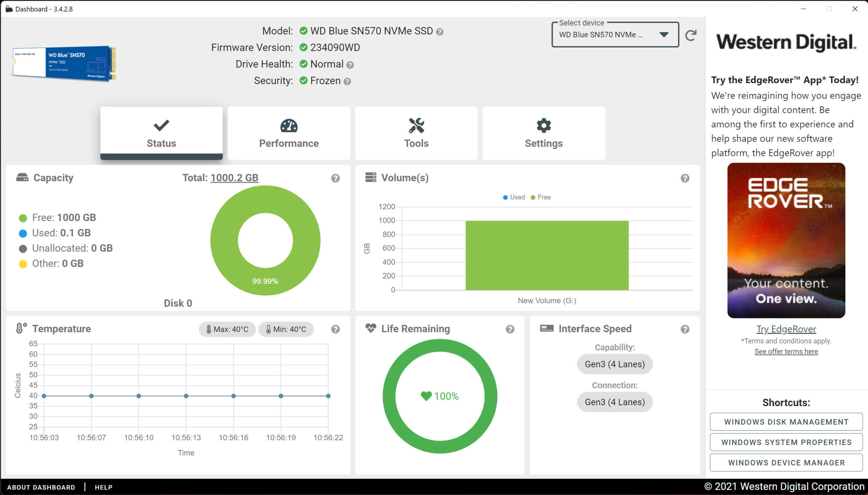The height and width of the screenshot is (495, 868).
Task: Open help for the Temperature panel
Action: (335, 329)
